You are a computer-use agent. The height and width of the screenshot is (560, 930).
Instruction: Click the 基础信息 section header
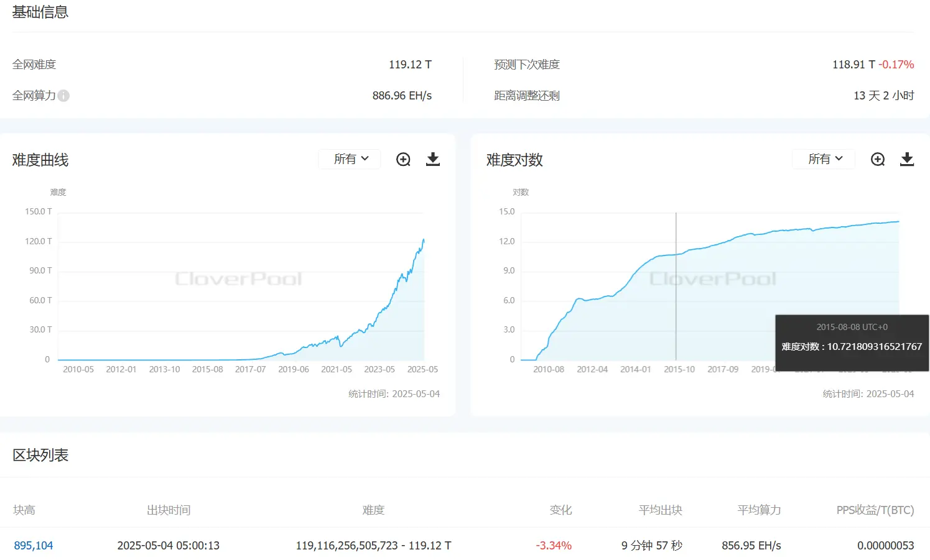[x=40, y=11]
